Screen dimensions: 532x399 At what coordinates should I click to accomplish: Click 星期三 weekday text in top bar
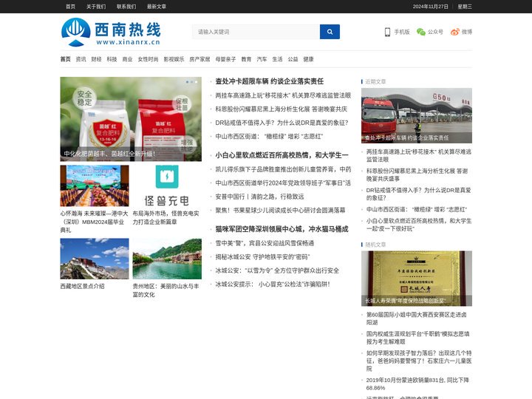click(x=465, y=7)
